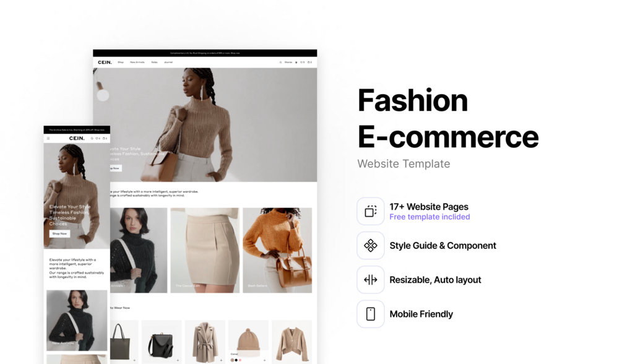622x364 pixels.
Task: Click the Style Guide & Component icon
Action: tap(371, 245)
